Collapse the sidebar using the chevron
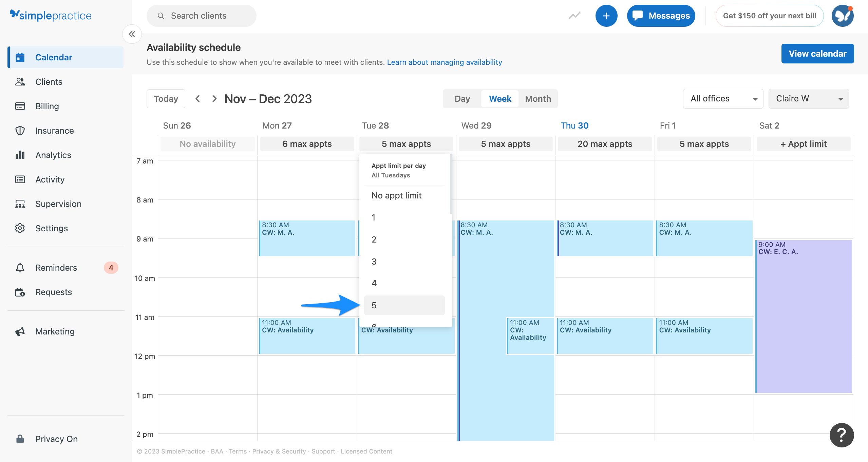The width and height of the screenshot is (868, 462). tap(132, 34)
